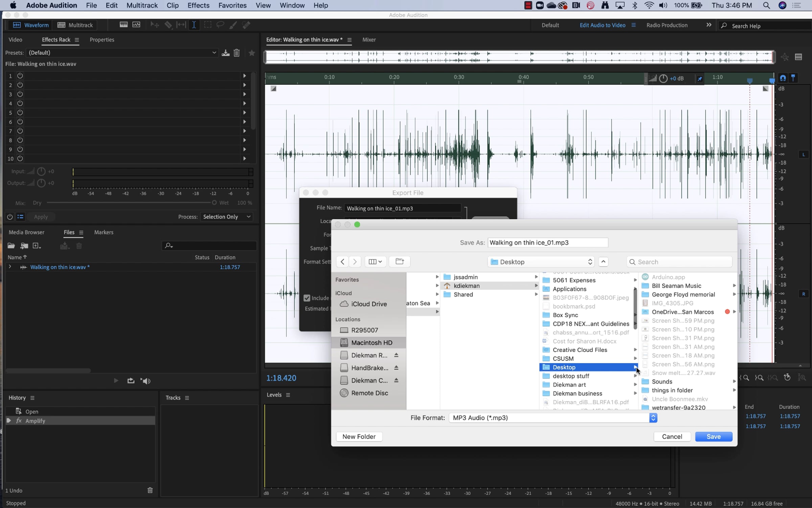The image size is (812, 508).
Task: Toggle power for effect slot 1
Action: point(20,76)
